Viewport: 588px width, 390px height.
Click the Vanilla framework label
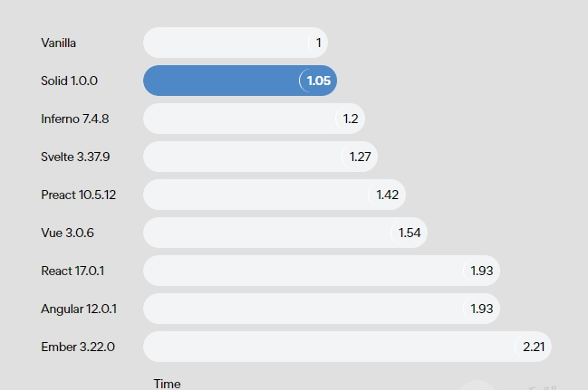coord(59,43)
